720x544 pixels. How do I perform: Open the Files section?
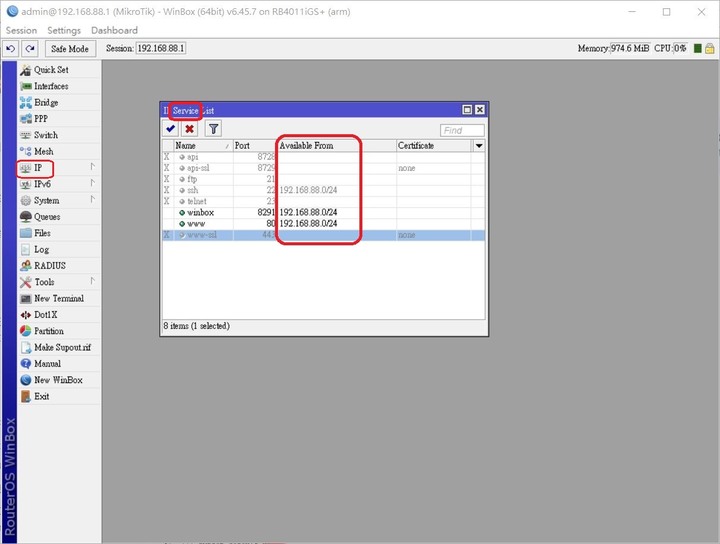pyautogui.click(x=59, y=233)
